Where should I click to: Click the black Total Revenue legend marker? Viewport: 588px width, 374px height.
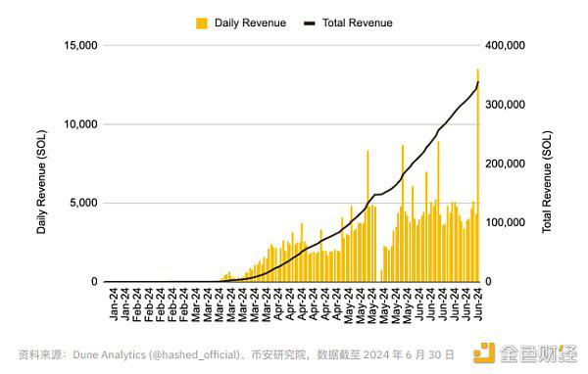click(310, 23)
